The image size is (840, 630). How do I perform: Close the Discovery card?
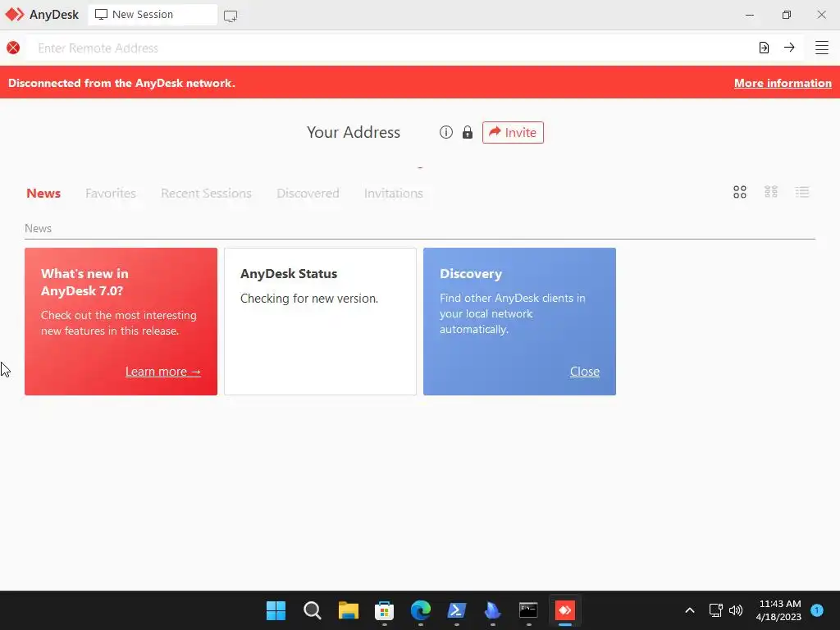point(584,372)
